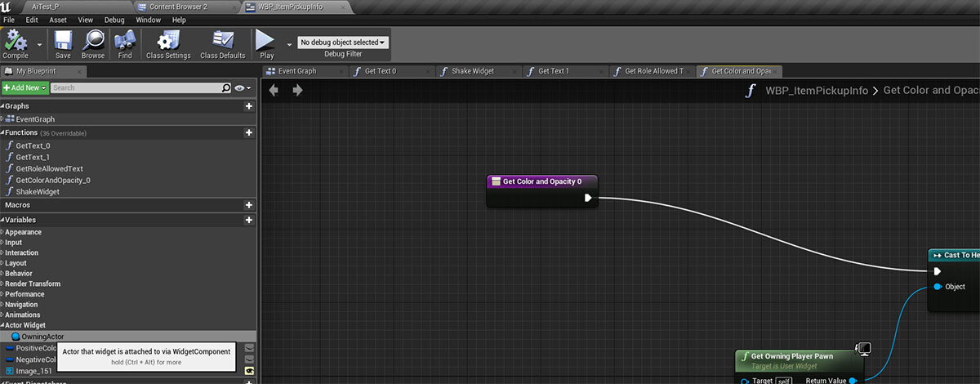Open Find with the binoculars icon
Viewport: 980px width, 384px height.
click(x=125, y=41)
